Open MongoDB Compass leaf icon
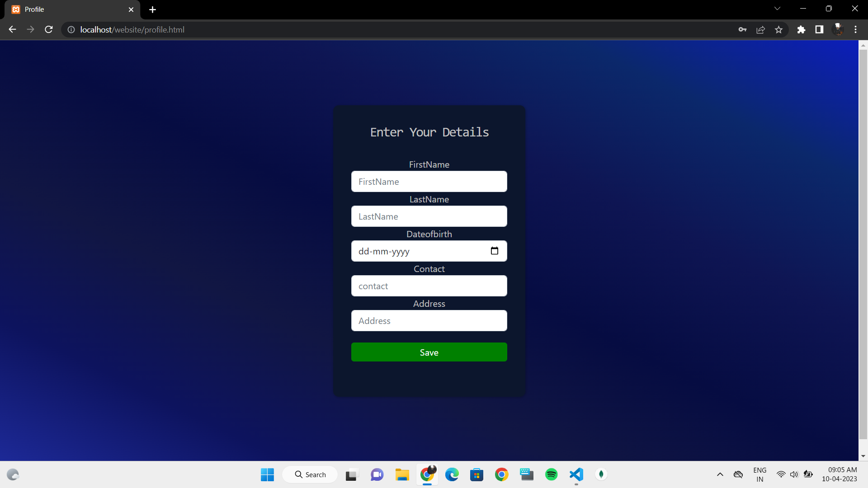The image size is (868, 488). click(601, 474)
